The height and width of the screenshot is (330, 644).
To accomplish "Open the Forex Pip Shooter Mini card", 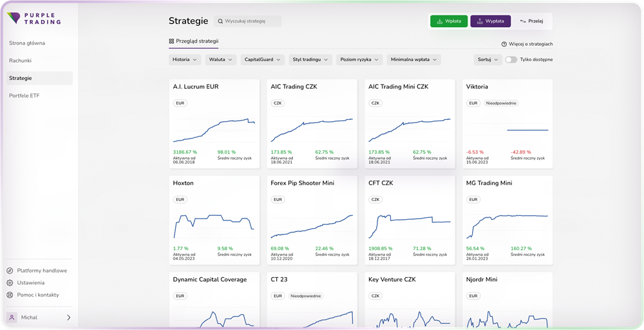I will [312, 220].
